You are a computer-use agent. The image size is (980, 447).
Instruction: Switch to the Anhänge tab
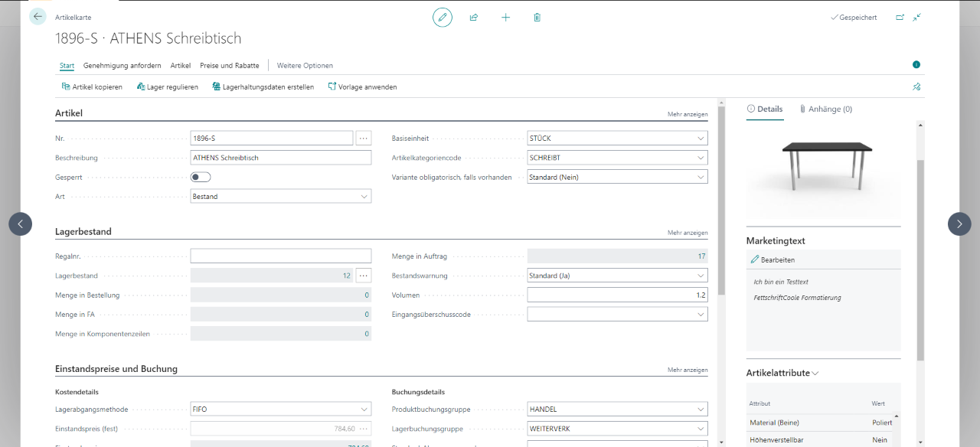825,109
